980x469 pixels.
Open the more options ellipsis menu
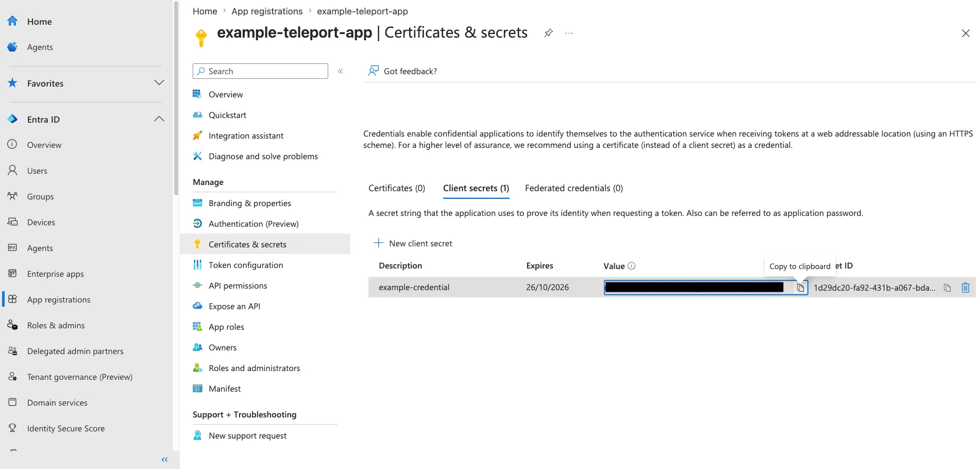coord(569,33)
